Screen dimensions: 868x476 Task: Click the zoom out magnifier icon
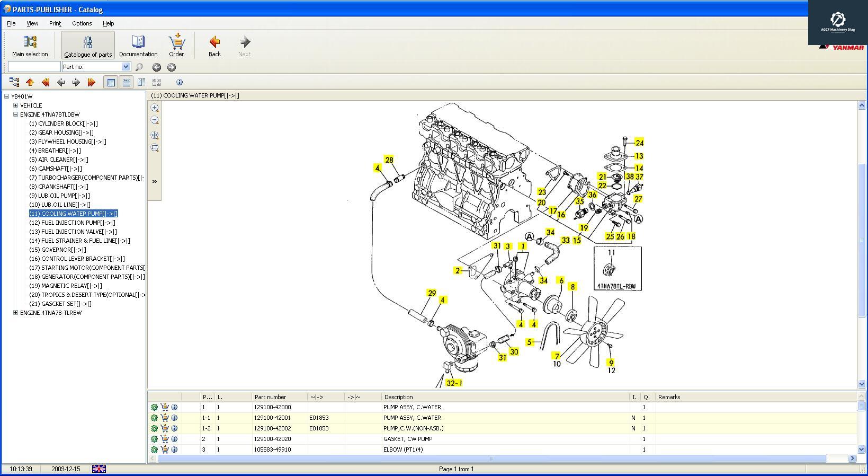click(x=155, y=120)
